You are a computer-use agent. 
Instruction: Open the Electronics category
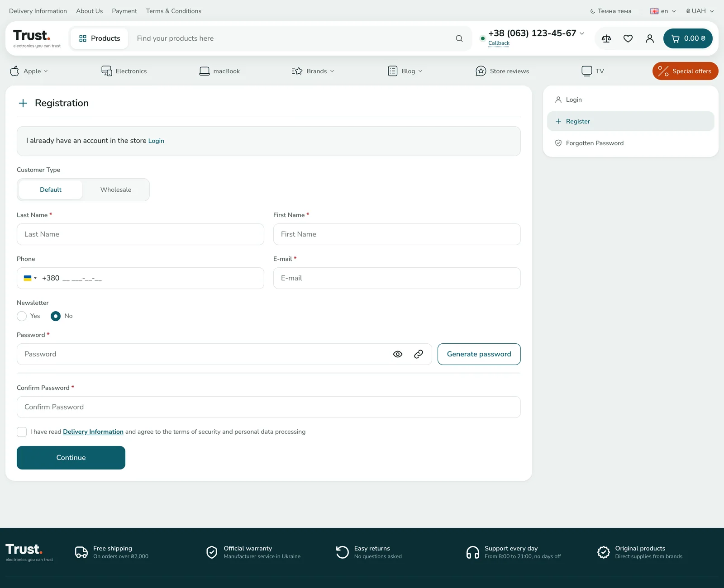tap(124, 71)
